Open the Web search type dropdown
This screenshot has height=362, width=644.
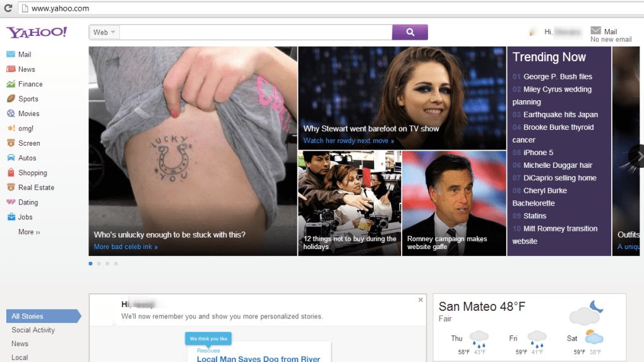104,32
